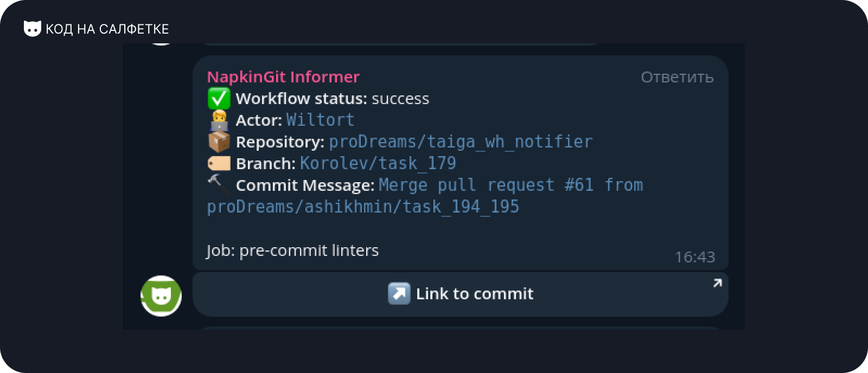
Task: Click the text proDreams/ashikhmin/task_194_195
Action: [x=363, y=207]
